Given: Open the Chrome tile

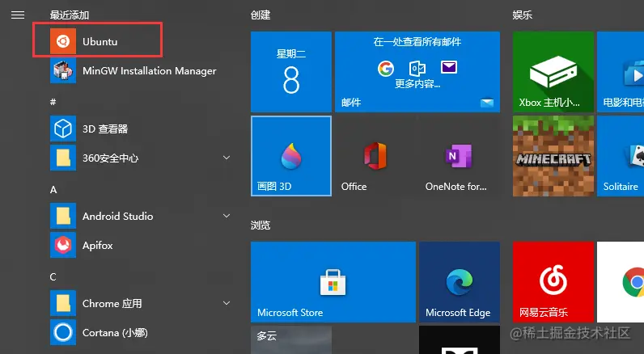Looking at the screenshot, I should click(621, 282).
